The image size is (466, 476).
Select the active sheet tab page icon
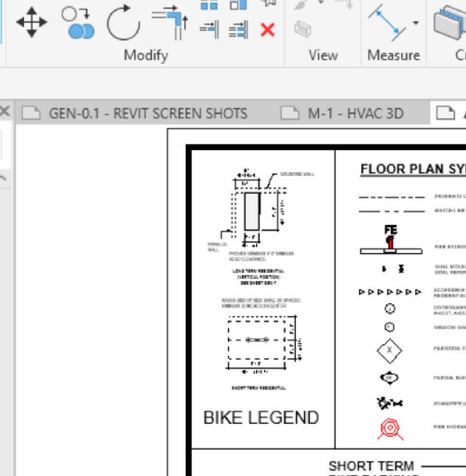(x=445, y=113)
